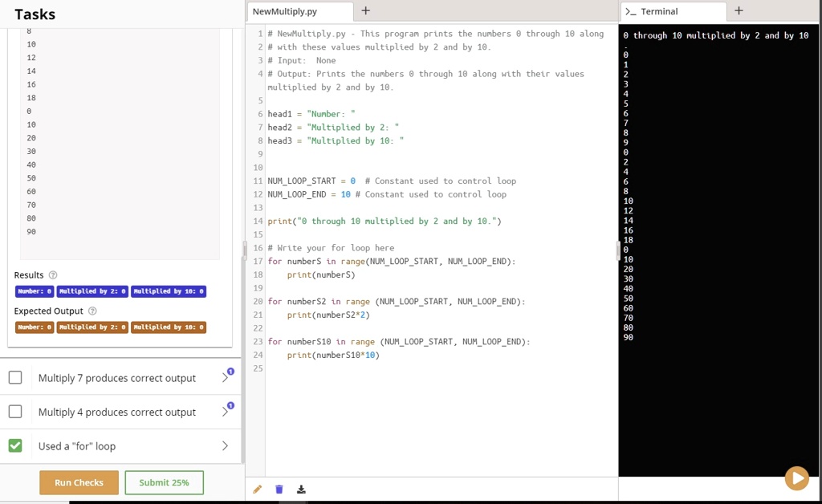Open a new editor tab with the plus icon

coord(364,11)
